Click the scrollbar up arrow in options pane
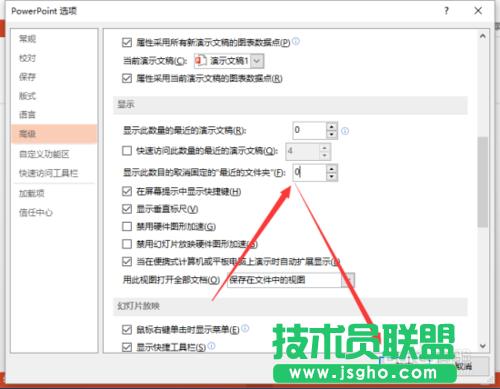The width and height of the screenshot is (500, 389). coord(482,36)
